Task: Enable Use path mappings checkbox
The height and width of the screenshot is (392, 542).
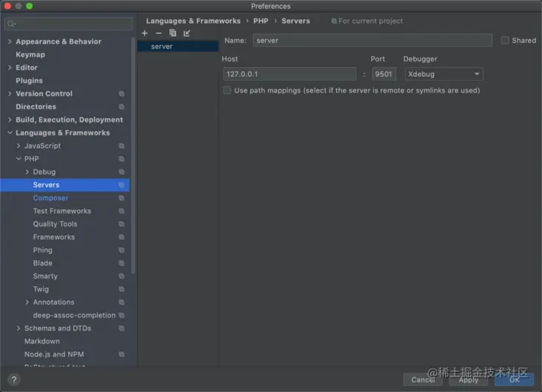Action: click(227, 90)
